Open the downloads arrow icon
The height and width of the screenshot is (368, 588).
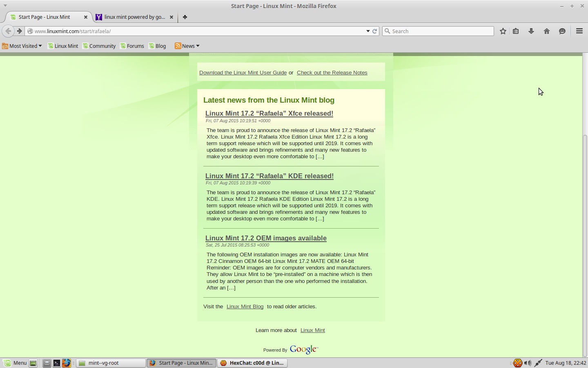(531, 31)
